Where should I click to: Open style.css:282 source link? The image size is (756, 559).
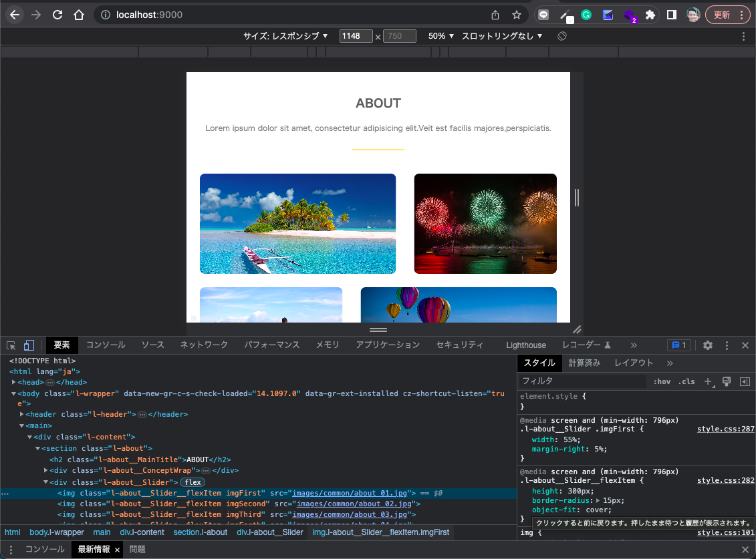coord(726,480)
